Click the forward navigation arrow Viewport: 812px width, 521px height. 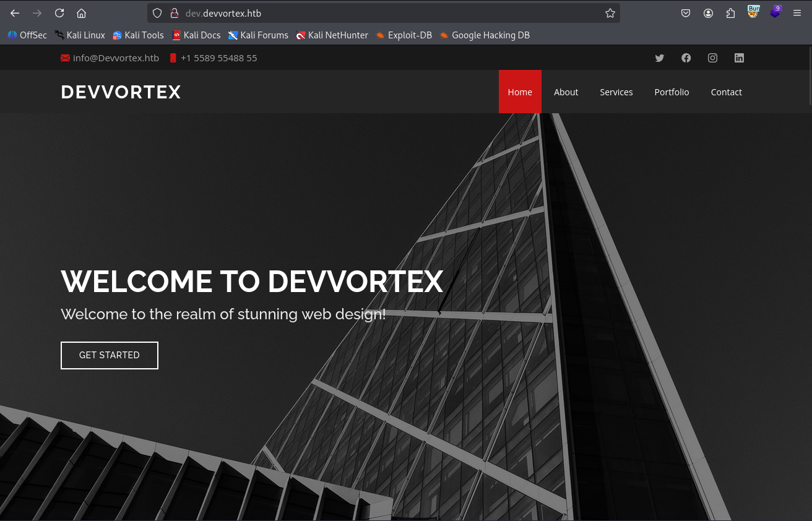click(37, 13)
